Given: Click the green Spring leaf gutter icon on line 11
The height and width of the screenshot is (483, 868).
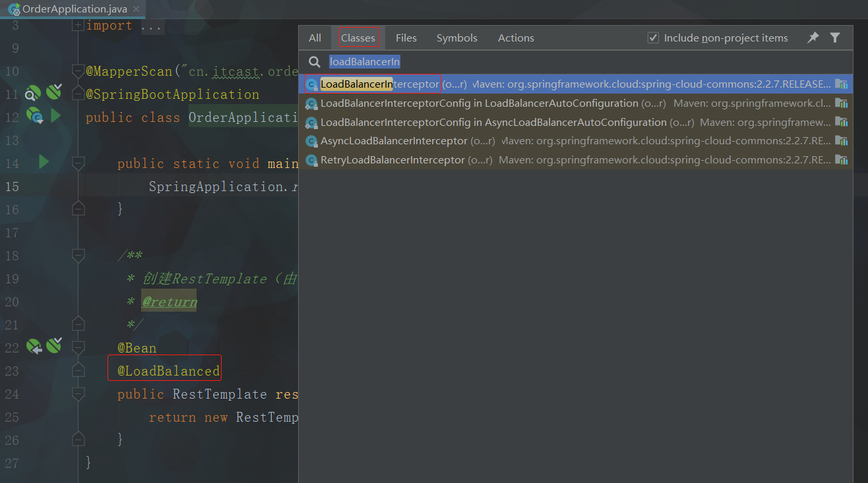Looking at the screenshot, I should [x=54, y=92].
